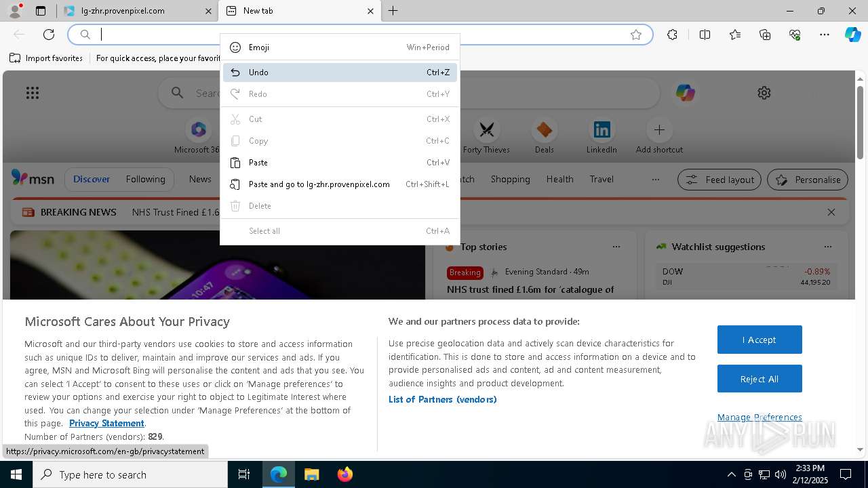Open Manage Preferences link
868x488 pixels.
[759, 418]
